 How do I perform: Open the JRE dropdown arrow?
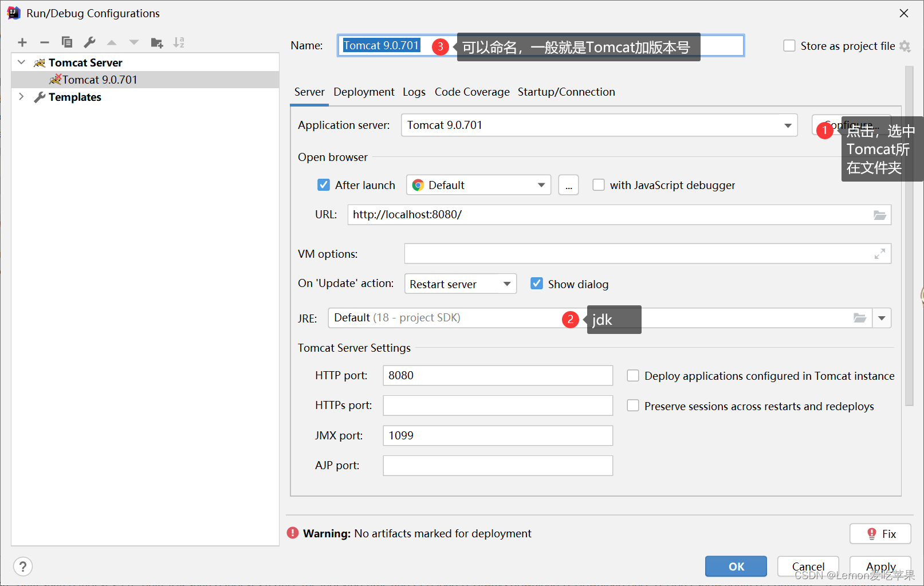pos(882,318)
